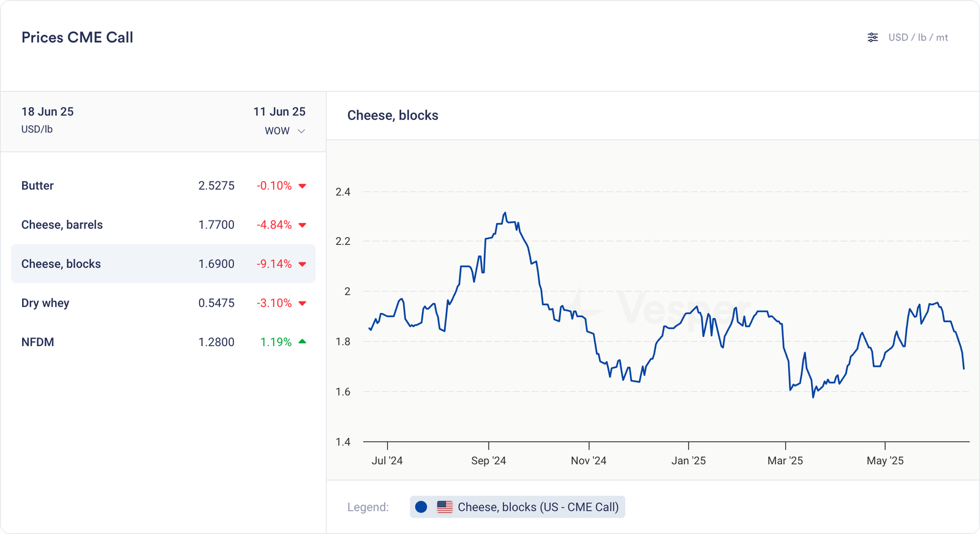Click NFDM green up arrow icon
980x534 pixels.
(302, 342)
